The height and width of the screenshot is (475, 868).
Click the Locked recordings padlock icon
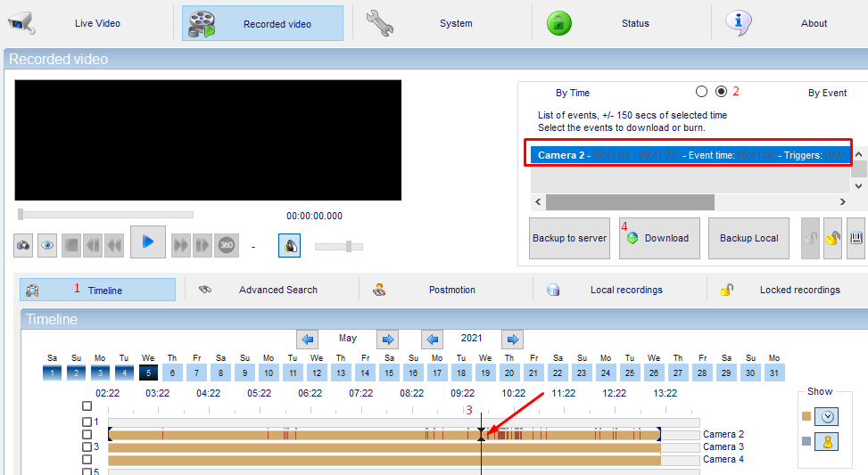tap(727, 290)
